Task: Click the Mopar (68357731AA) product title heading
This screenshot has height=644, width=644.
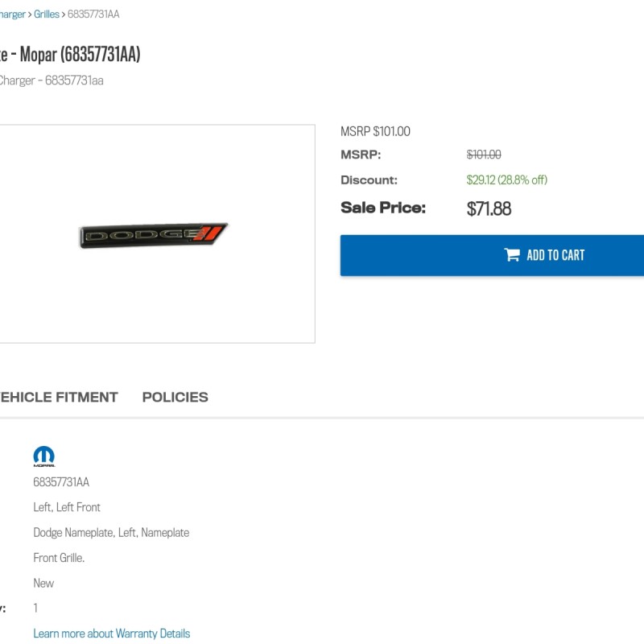Action: [72, 54]
